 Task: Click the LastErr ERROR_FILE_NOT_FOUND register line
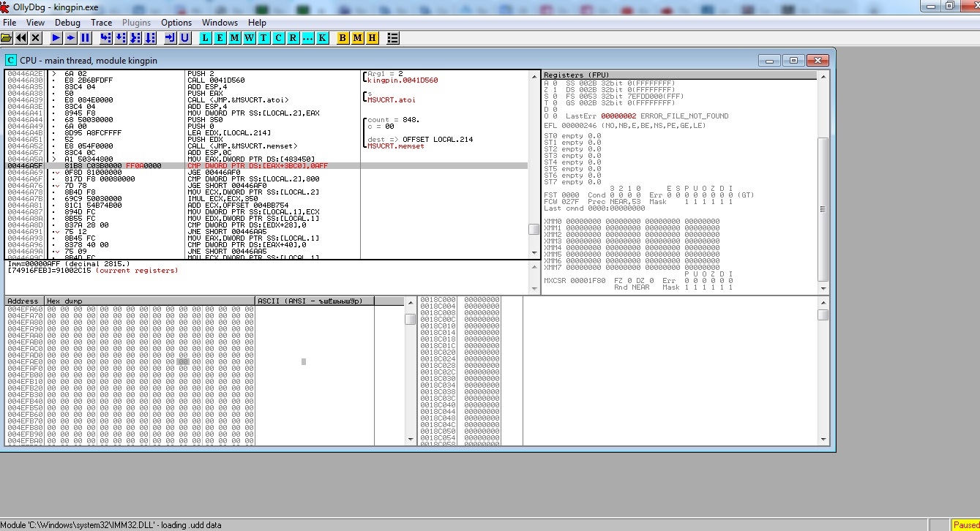646,116
